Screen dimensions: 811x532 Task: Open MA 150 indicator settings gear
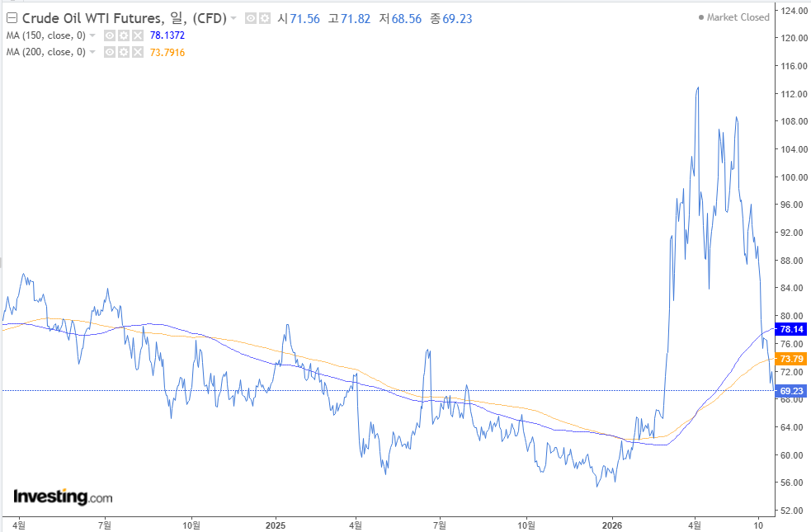pyautogui.click(x=124, y=35)
